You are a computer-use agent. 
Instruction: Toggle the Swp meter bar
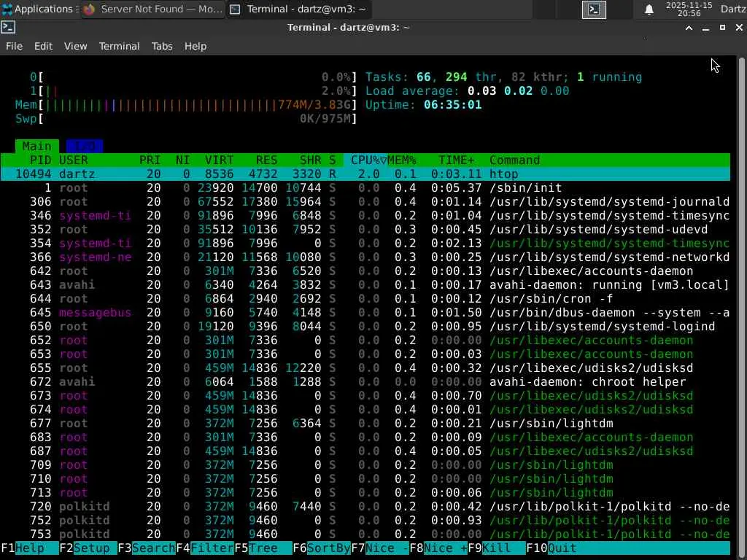186,119
